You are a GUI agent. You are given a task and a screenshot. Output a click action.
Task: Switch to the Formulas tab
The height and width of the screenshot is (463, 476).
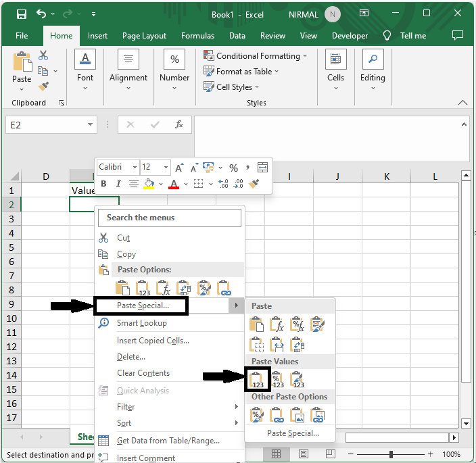[197, 36]
